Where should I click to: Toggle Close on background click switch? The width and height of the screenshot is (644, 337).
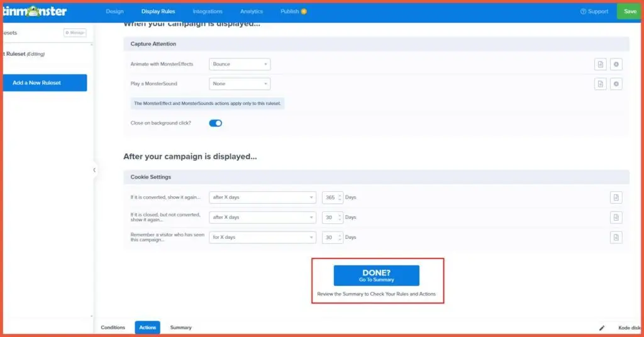point(215,123)
